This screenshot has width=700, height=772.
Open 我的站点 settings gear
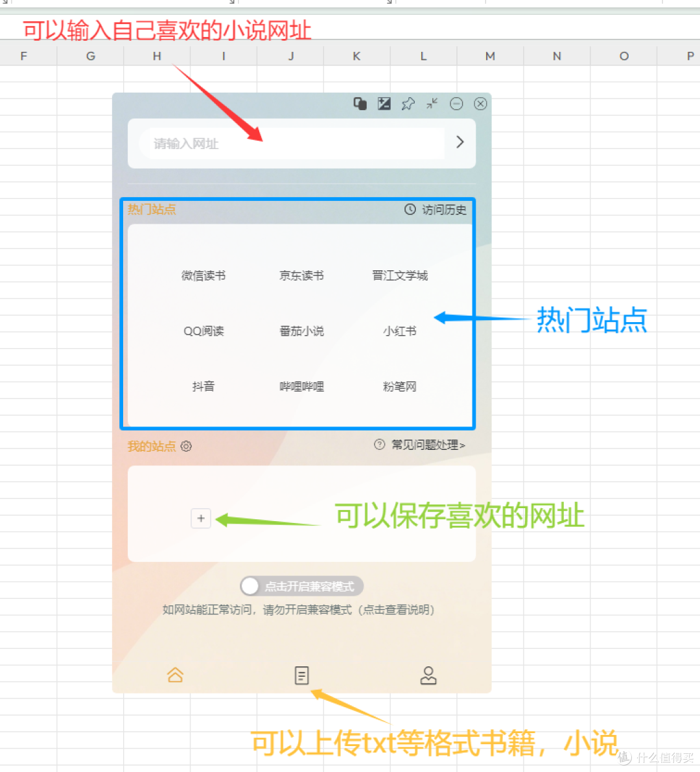pyautogui.click(x=186, y=446)
